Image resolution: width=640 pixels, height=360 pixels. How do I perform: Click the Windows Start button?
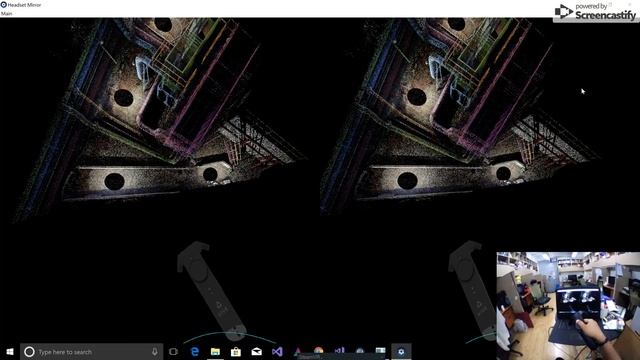point(10,351)
